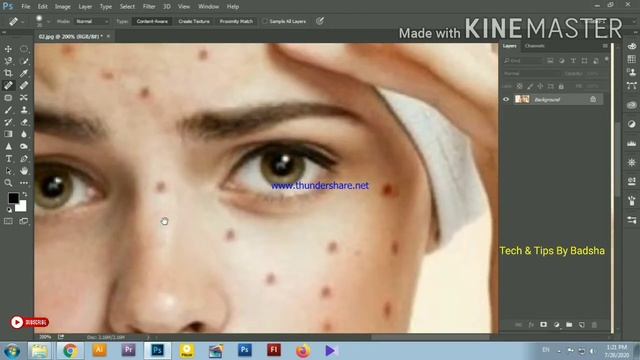Open the File menu

click(26, 7)
